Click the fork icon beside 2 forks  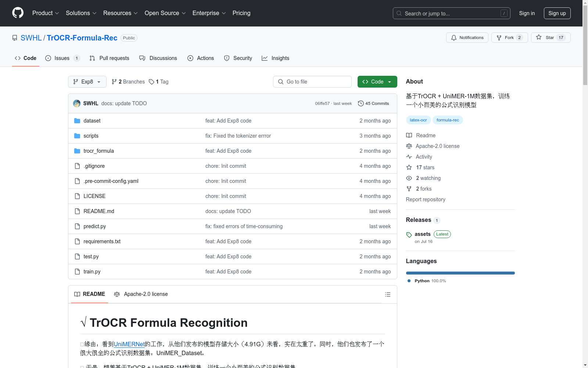coord(409,189)
